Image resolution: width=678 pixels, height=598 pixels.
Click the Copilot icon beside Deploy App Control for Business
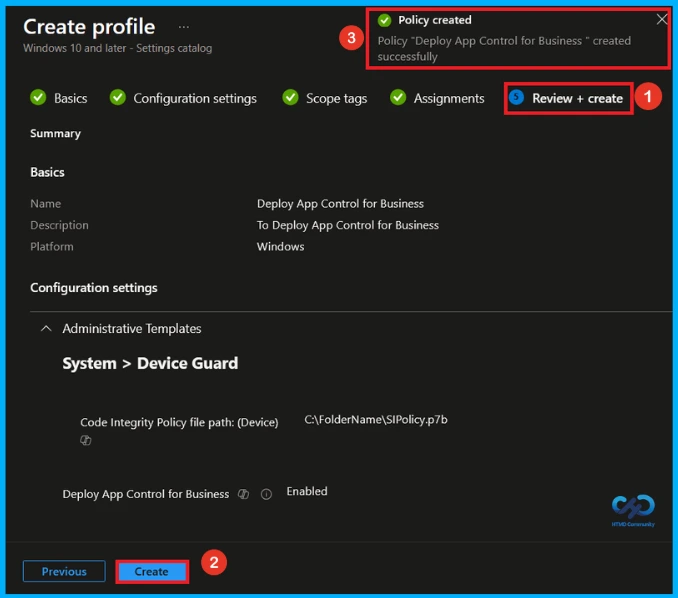pos(243,494)
